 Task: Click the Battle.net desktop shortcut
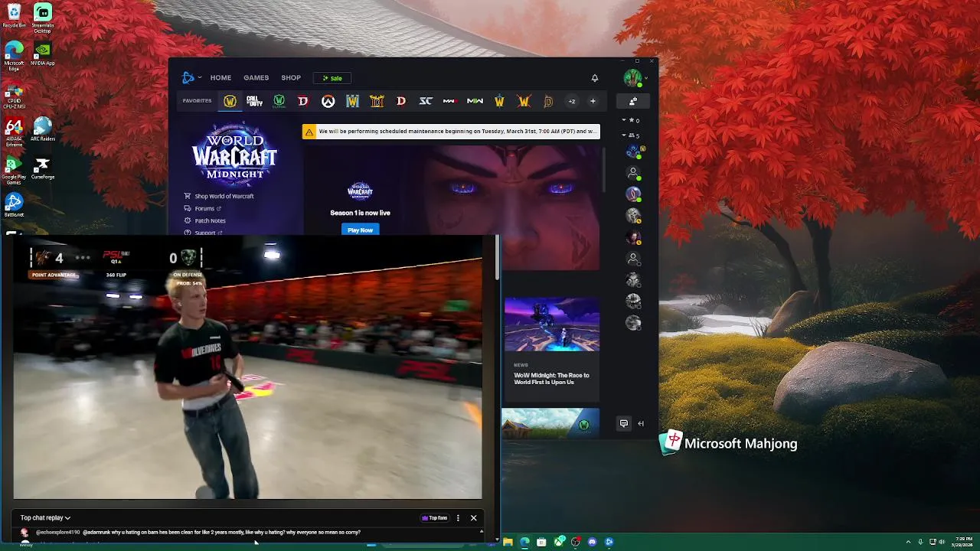tap(14, 204)
